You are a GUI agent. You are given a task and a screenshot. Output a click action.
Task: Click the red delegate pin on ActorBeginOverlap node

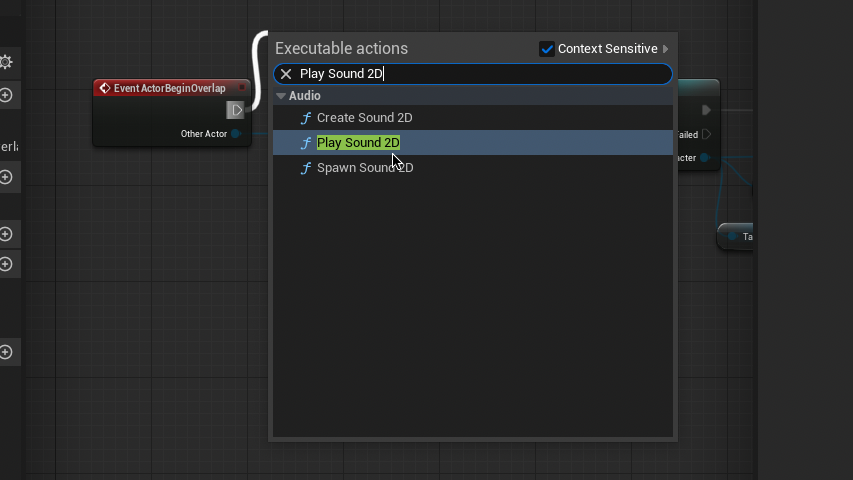click(x=241, y=88)
